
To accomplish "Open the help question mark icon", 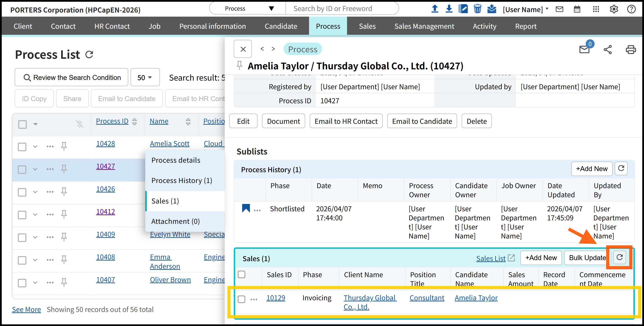I will point(631,10).
